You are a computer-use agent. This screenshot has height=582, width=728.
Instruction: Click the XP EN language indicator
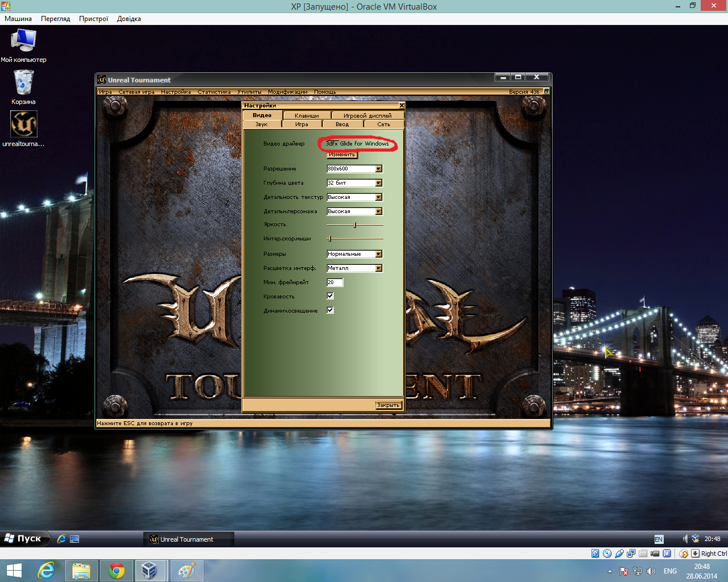click(659, 539)
